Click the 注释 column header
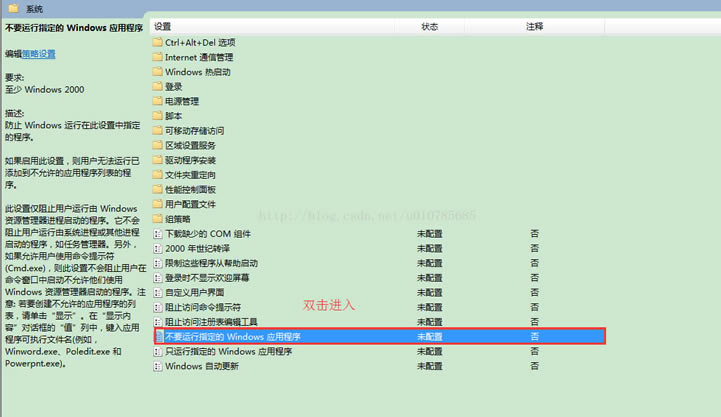Image resolution: width=721 pixels, height=417 pixels. pyautogui.click(x=534, y=25)
